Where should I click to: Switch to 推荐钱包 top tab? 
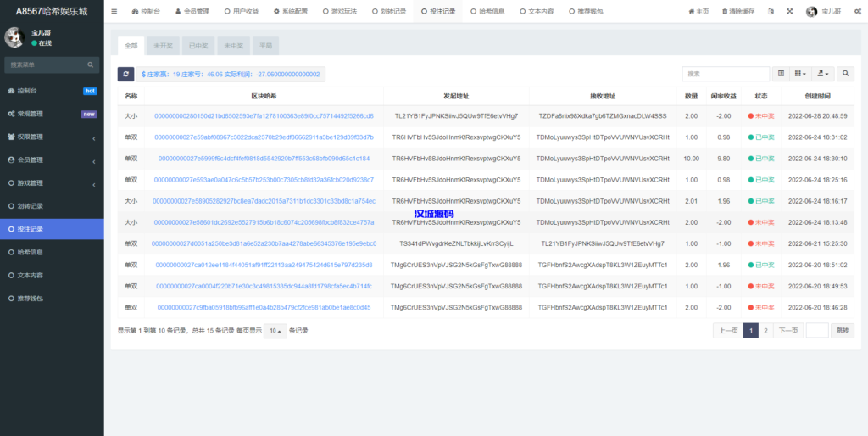(x=586, y=11)
